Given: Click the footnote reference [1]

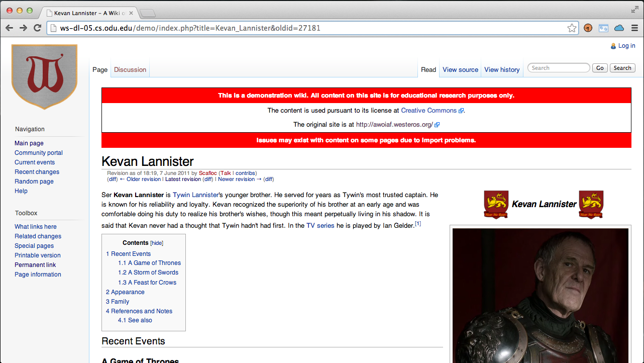Looking at the screenshot, I should click(418, 224).
